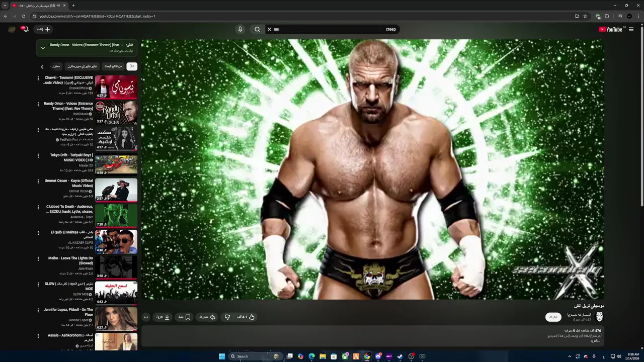Click the Chrome address bar URL

(x=97, y=16)
